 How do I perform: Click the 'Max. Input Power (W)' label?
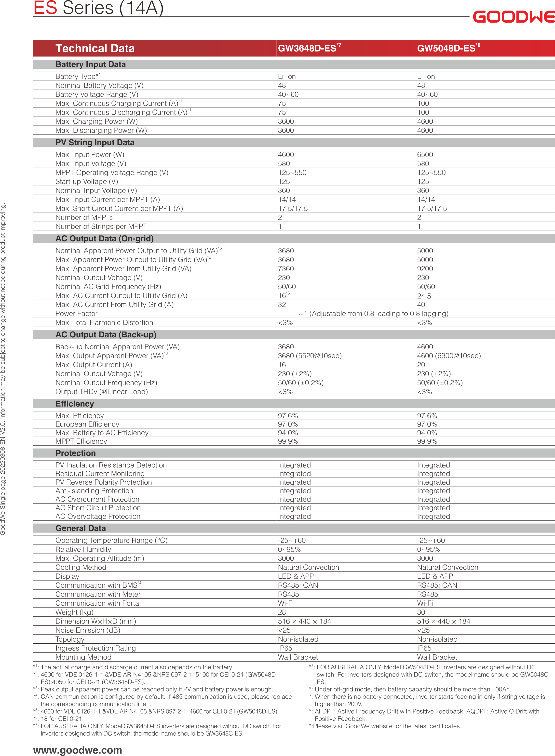click(90, 155)
